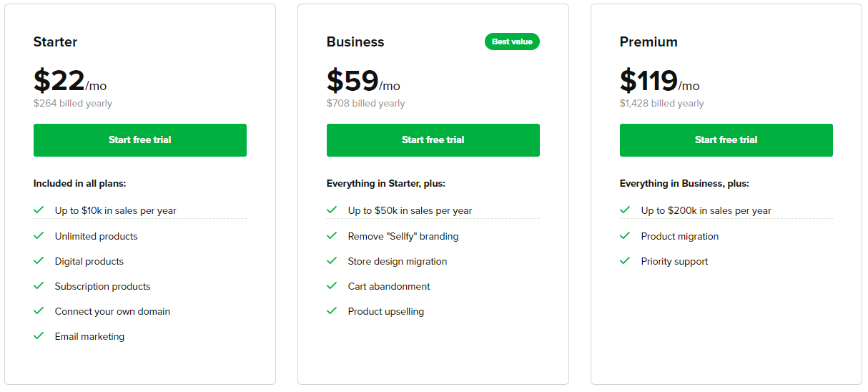The image size is (868, 392).
Task: Start free trial for Premium plan
Action: pos(726,140)
